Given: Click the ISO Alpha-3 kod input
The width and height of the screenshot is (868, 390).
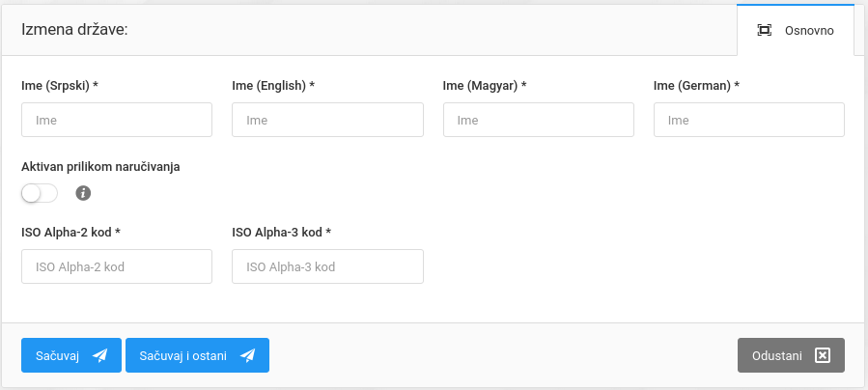Looking at the screenshot, I should [x=327, y=266].
